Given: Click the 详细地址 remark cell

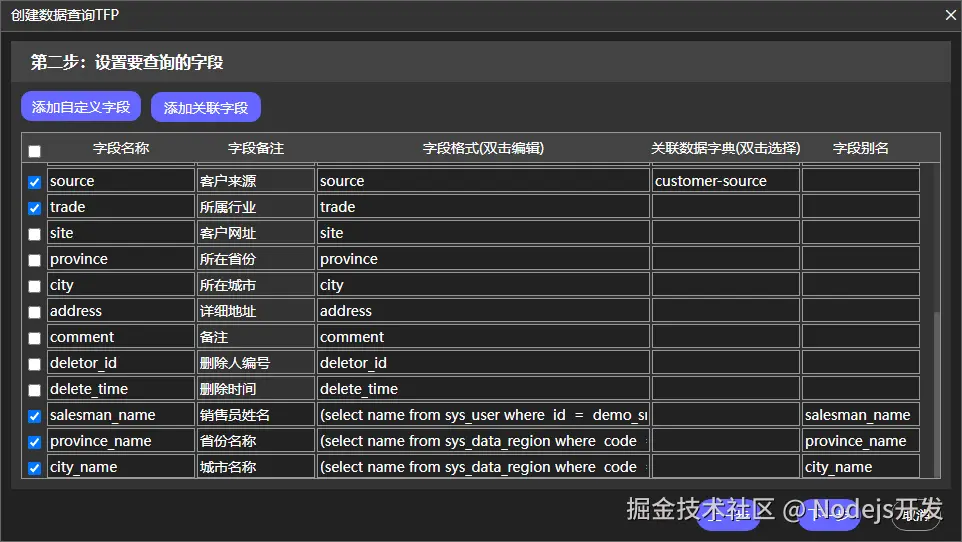Looking at the screenshot, I should click(x=256, y=311).
